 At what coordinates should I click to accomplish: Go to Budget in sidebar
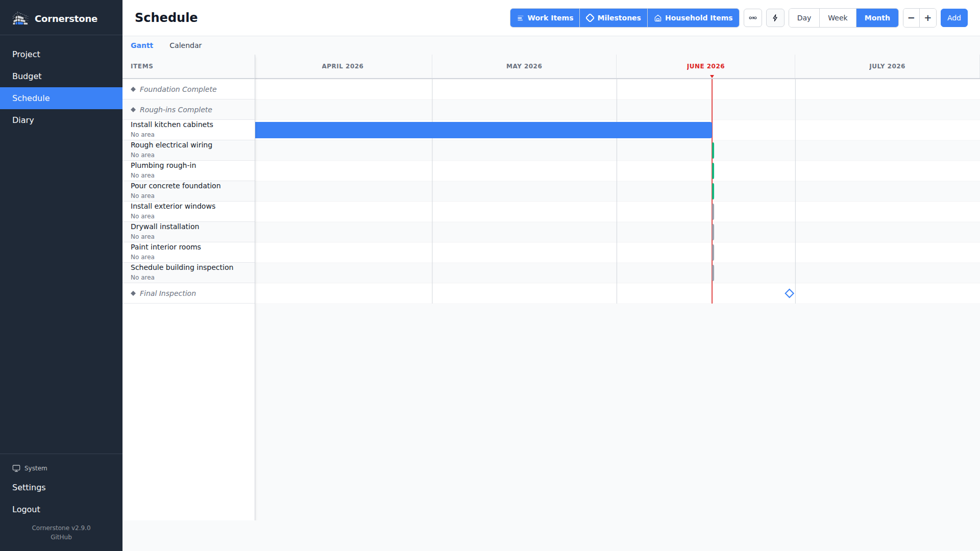click(x=61, y=76)
